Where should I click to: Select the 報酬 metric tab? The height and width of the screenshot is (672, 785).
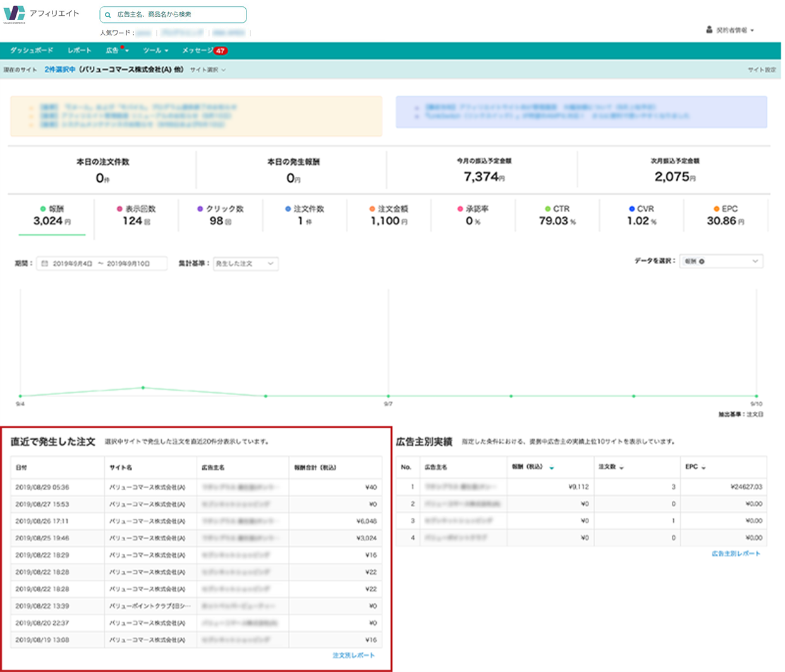[x=52, y=215]
